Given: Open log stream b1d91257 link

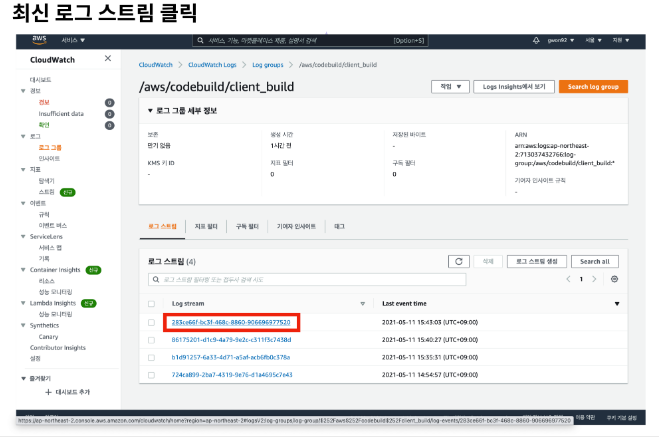Looking at the screenshot, I should (231, 358).
